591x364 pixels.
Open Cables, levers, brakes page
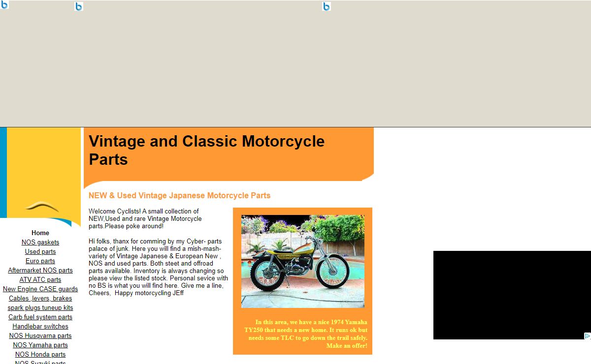point(40,299)
